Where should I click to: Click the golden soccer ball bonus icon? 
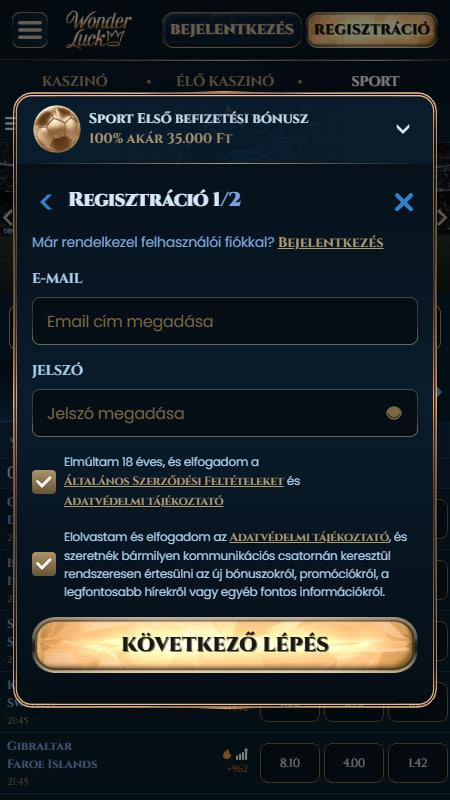[57, 129]
